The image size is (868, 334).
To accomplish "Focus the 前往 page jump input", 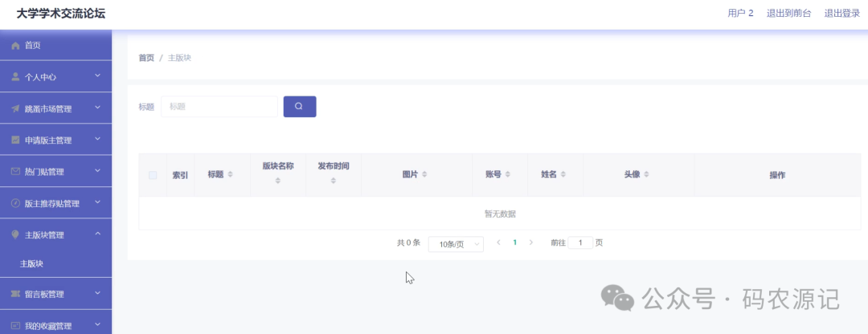I will (580, 242).
